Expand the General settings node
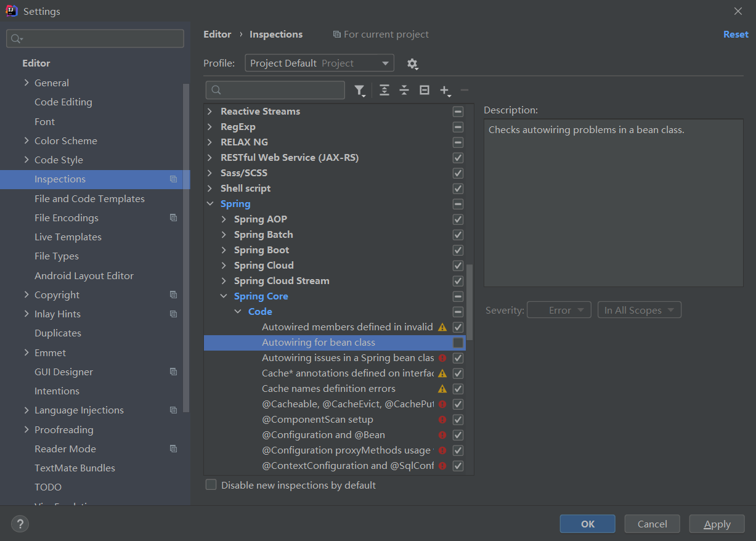Screen dimensions: 756x541 (x=26, y=83)
